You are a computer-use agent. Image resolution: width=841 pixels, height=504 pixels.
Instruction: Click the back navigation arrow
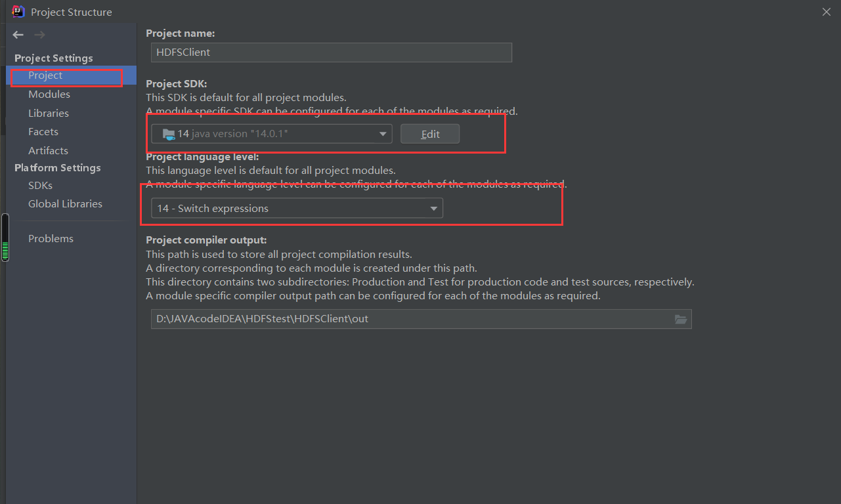(18, 35)
